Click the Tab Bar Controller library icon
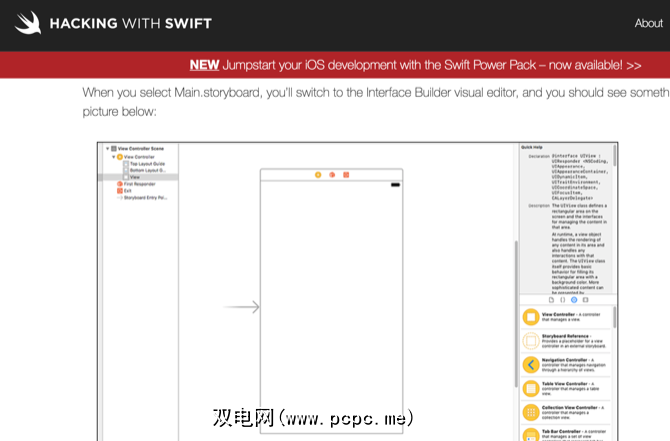The height and width of the screenshot is (441, 670). [531, 434]
